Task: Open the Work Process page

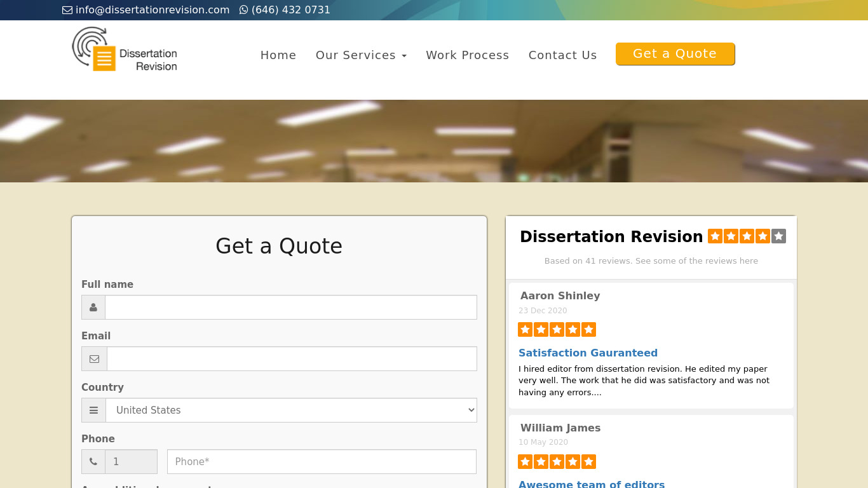Action: 468,55
